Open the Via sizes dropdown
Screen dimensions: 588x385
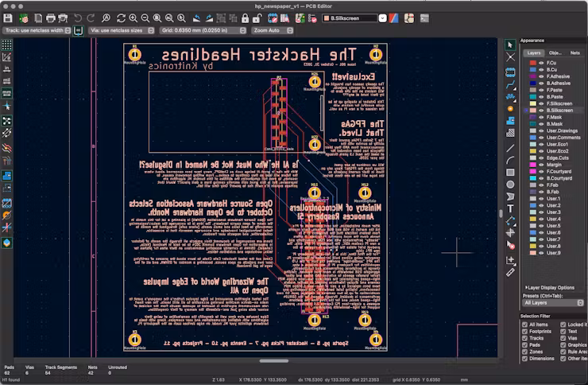pos(121,30)
